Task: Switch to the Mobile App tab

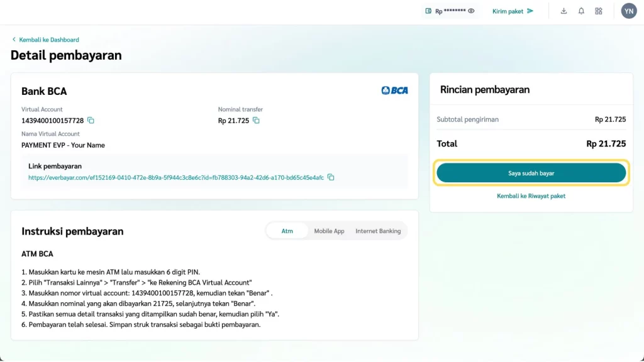Action: tap(329, 231)
